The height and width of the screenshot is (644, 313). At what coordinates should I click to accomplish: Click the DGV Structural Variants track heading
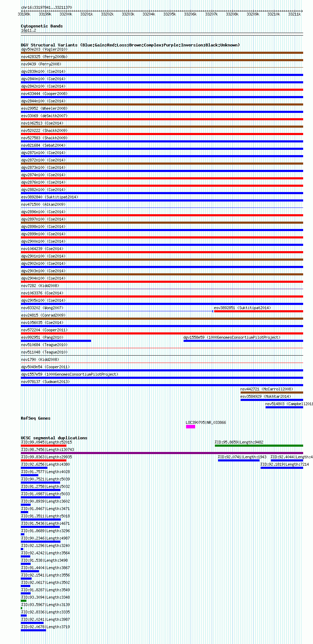[x=130, y=45]
